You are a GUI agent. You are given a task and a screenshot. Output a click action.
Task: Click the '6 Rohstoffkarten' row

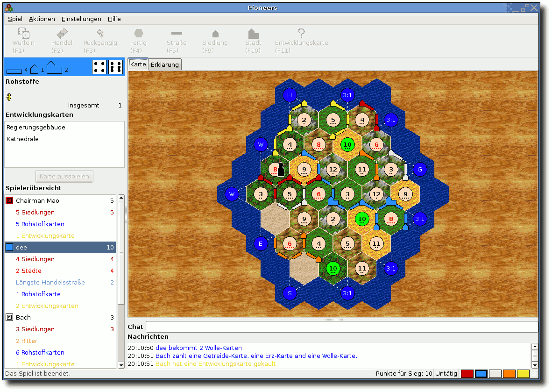coord(61,353)
